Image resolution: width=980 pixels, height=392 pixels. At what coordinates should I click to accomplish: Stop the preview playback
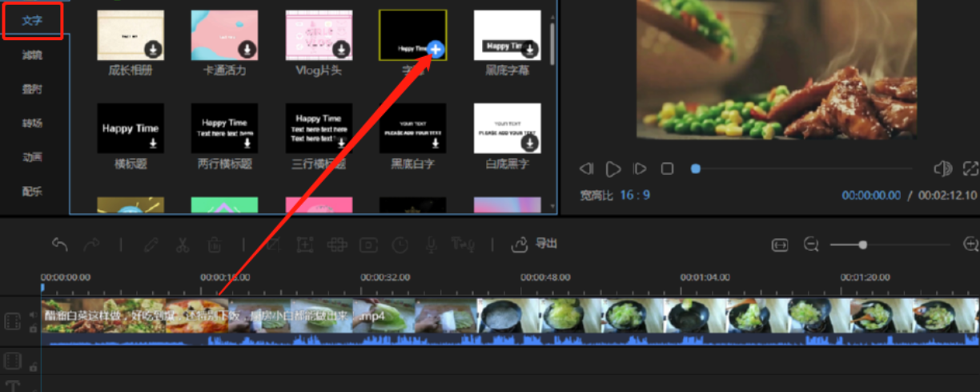pyautogui.click(x=667, y=168)
